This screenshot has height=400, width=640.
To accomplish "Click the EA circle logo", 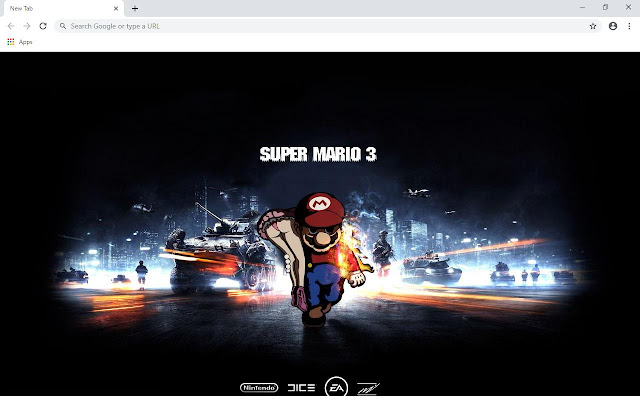I will coord(336,387).
